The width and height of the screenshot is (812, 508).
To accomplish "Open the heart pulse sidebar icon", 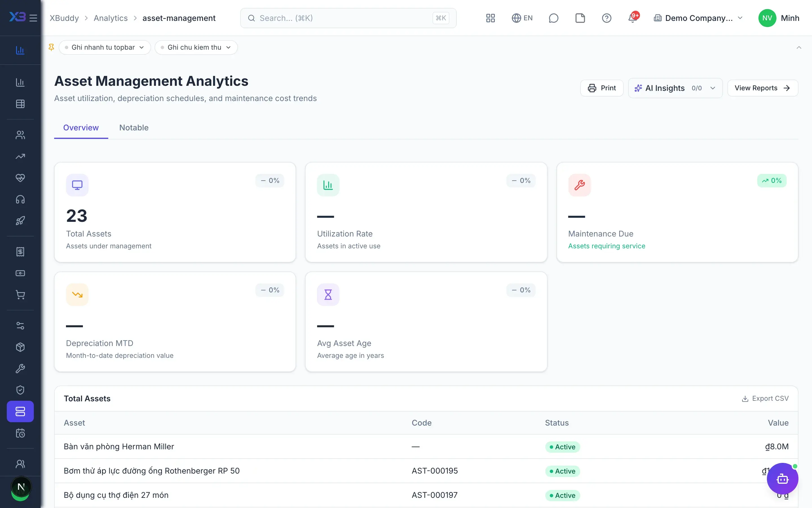I will [21, 178].
